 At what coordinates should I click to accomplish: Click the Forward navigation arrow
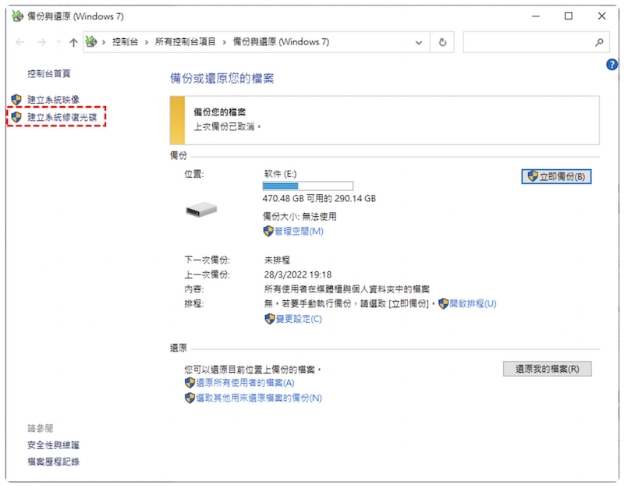[41, 42]
